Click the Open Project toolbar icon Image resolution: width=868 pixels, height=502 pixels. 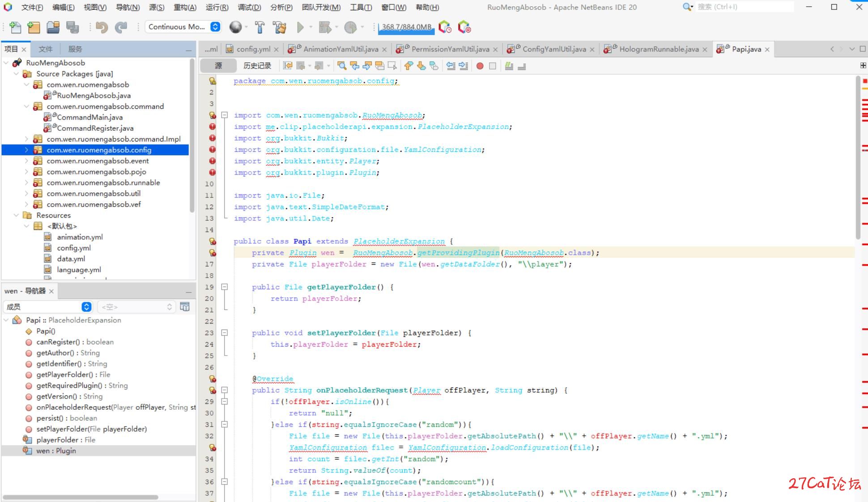tap(53, 27)
